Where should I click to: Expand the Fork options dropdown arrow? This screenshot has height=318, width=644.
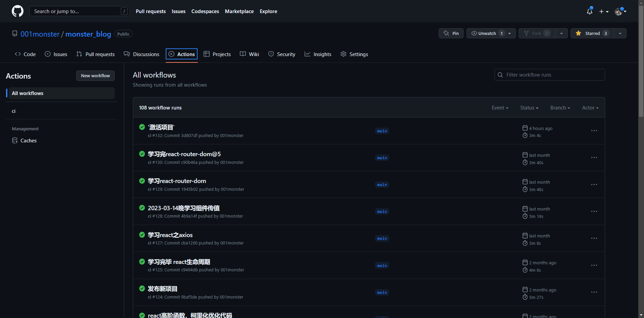coord(561,33)
